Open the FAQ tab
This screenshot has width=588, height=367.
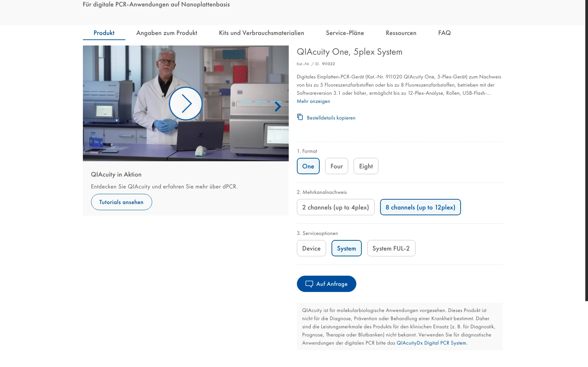tap(444, 33)
